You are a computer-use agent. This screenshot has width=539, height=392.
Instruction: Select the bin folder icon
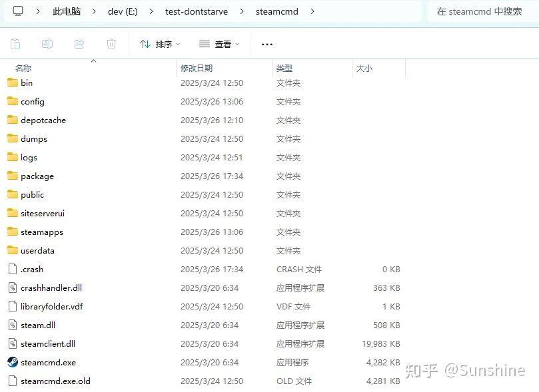click(13, 83)
